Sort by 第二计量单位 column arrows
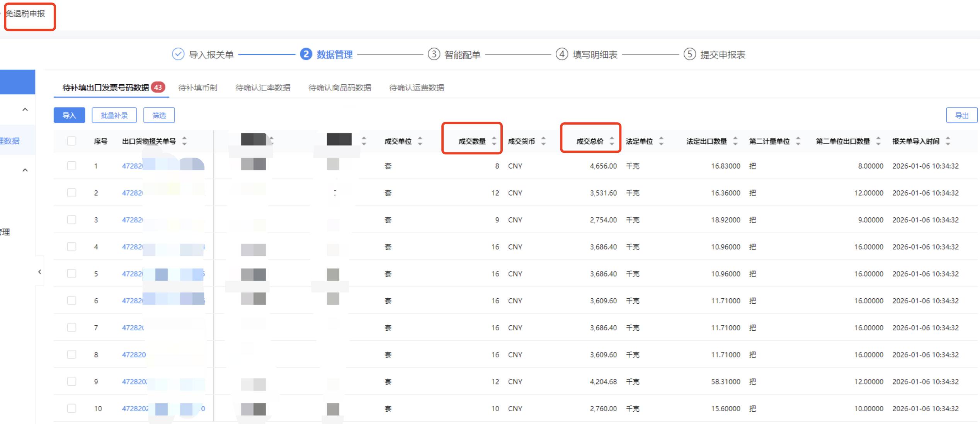The height and width of the screenshot is (424, 980). pos(798,141)
